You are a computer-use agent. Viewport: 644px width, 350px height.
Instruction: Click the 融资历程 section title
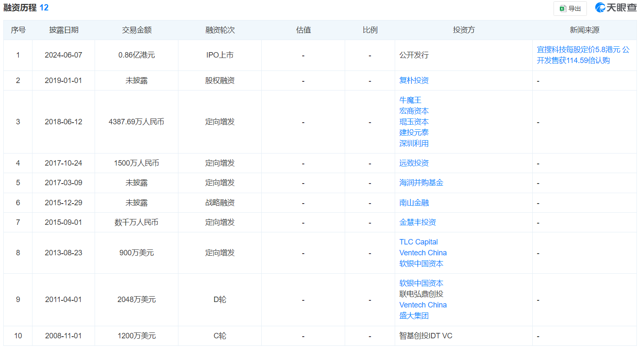(x=20, y=8)
